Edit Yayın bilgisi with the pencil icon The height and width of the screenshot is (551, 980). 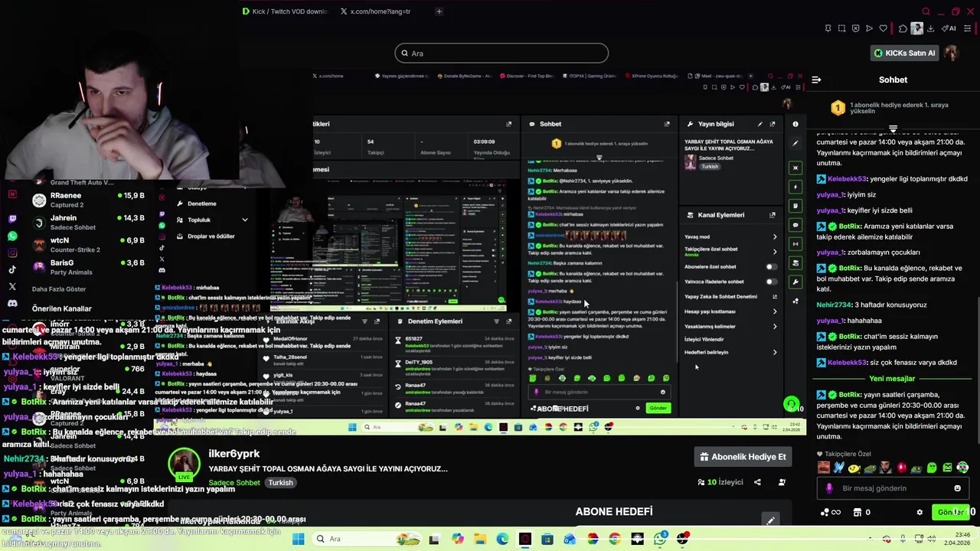coord(760,124)
